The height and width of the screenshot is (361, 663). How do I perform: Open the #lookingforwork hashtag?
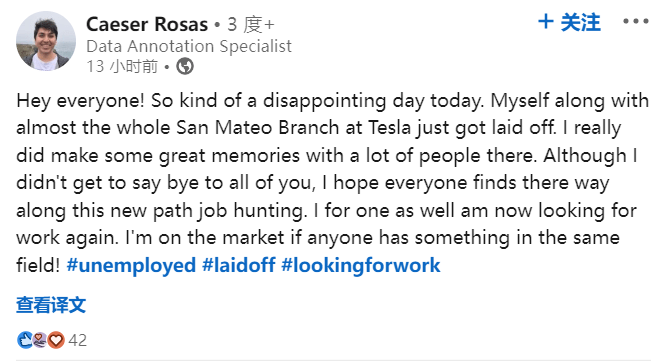tap(361, 265)
